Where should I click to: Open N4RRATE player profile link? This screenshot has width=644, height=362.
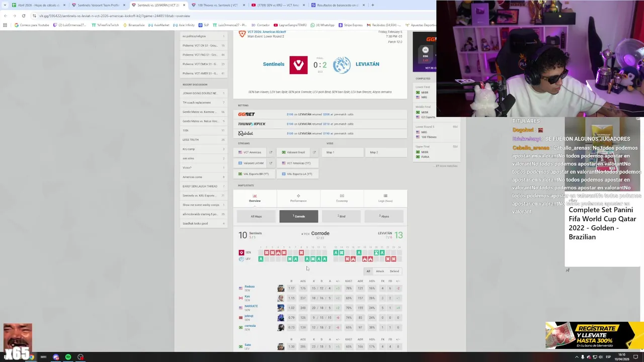tap(251, 306)
